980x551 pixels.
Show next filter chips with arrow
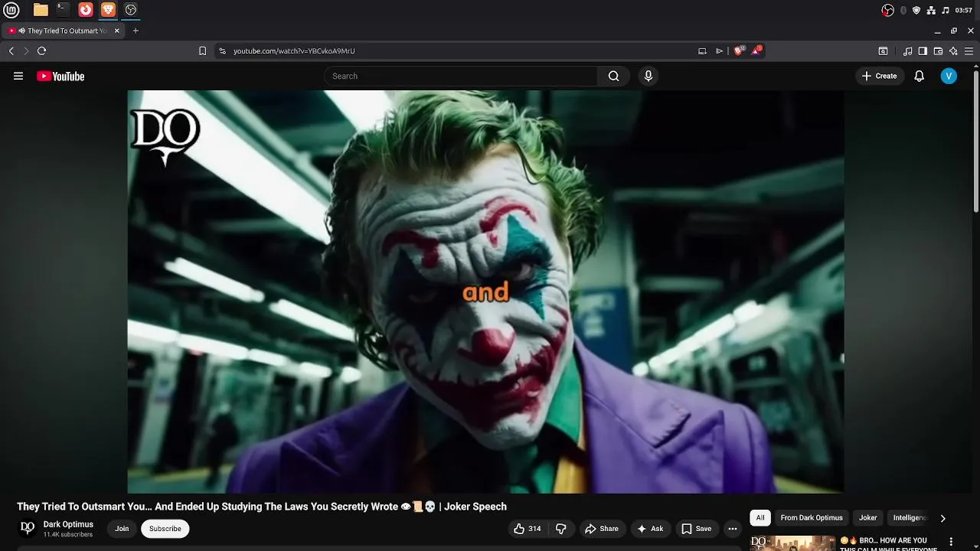pyautogui.click(x=942, y=518)
